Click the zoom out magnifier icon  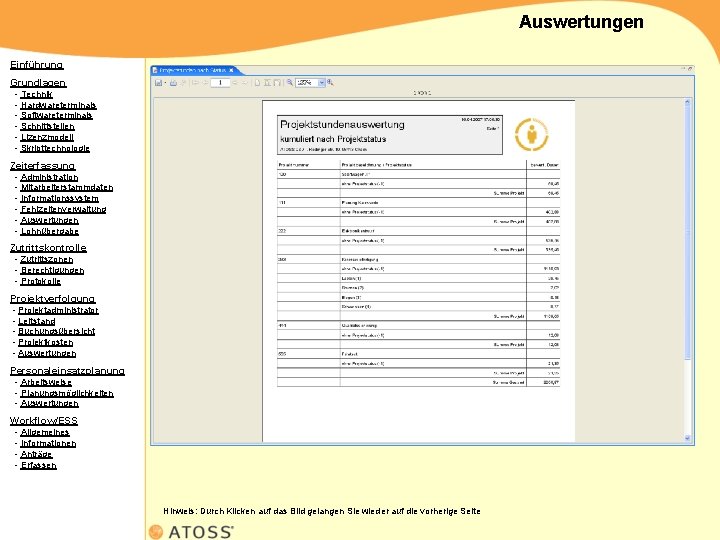click(290, 83)
